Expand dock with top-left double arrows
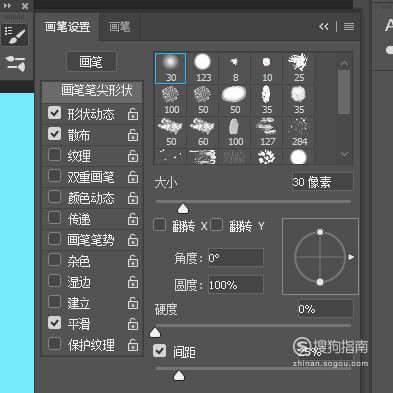Image resolution: width=393 pixels, height=393 pixels. pyautogui.click(x=7, y=6)
